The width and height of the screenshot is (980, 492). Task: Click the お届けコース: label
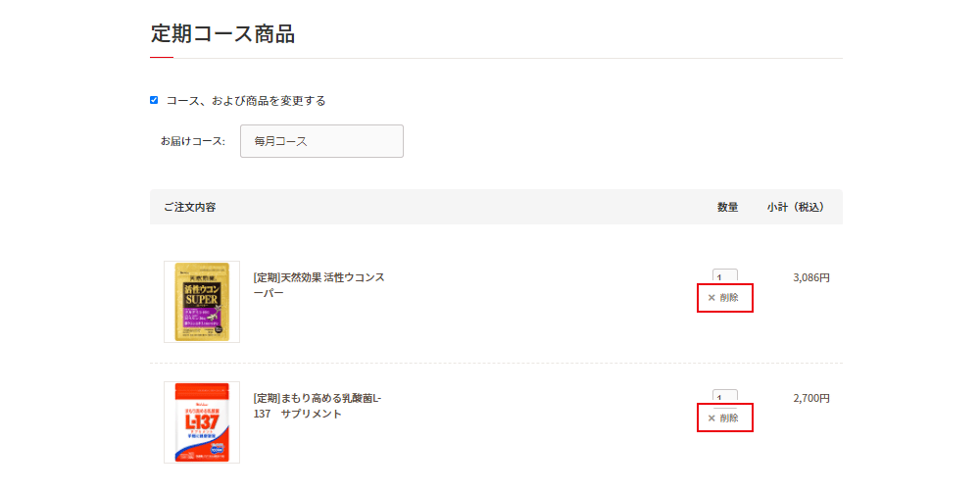click(x=192, y=141)
